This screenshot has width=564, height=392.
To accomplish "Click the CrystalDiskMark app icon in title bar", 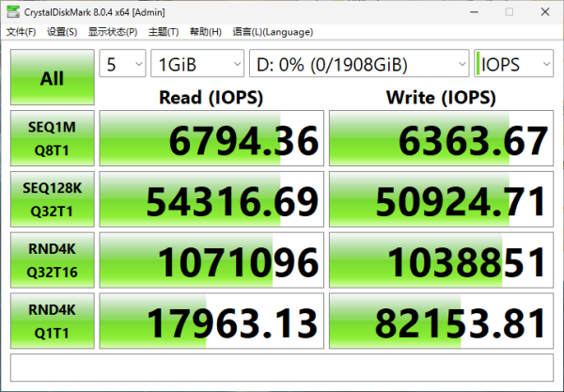I will [13, 12].
